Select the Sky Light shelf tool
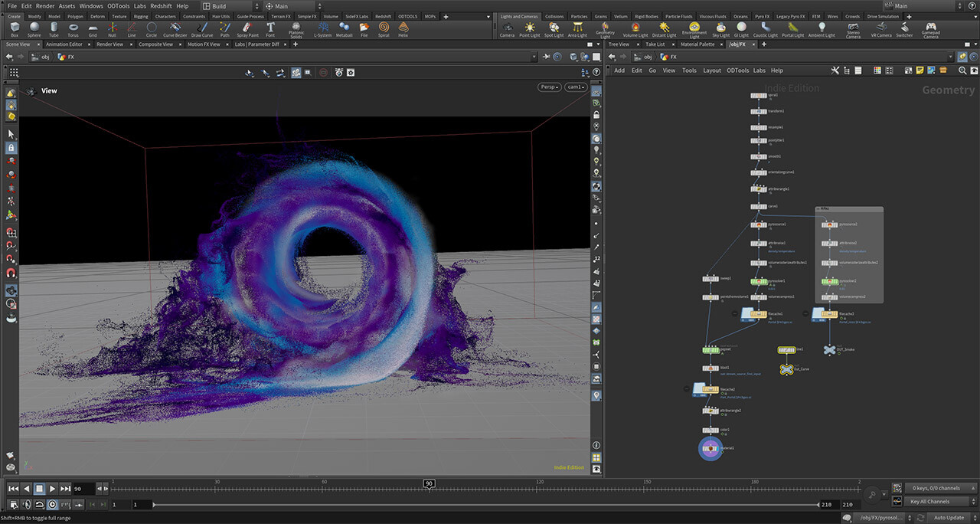Viewport: 980px width, 524px height. pyautogui.click(x=720, y=28)
